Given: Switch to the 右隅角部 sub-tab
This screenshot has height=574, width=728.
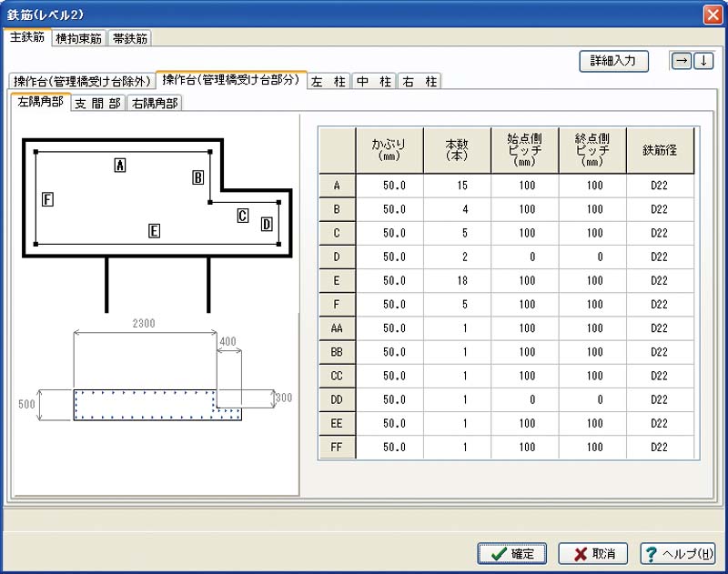Looking at the screenshot, I should click(x=155, y=103).
